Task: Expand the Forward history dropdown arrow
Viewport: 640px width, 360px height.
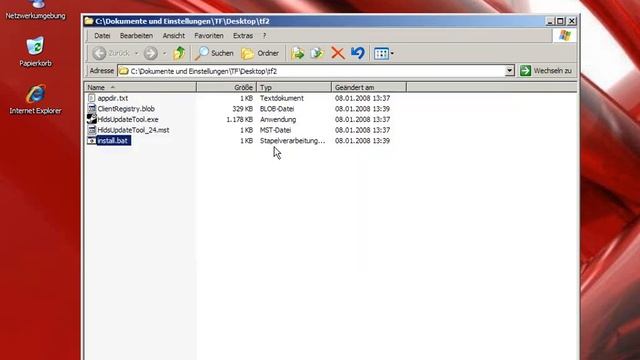Action: click(x=164, y=53)
